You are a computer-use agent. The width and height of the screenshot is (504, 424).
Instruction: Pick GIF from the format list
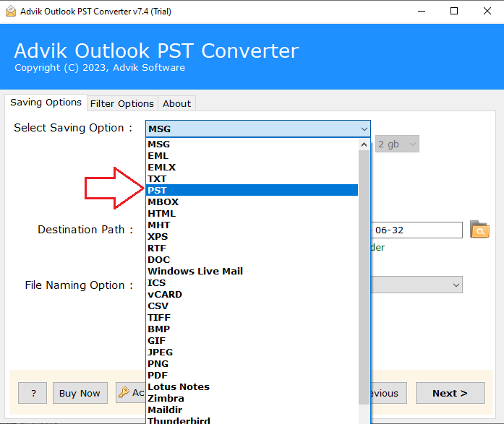tap(252, 340)
